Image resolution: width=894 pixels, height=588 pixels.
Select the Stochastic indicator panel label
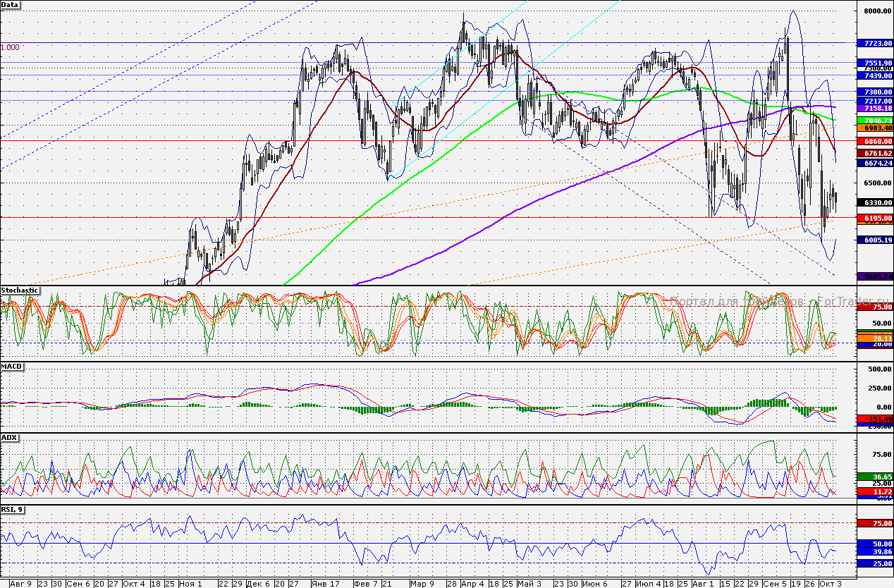click(x=20, y=290)
